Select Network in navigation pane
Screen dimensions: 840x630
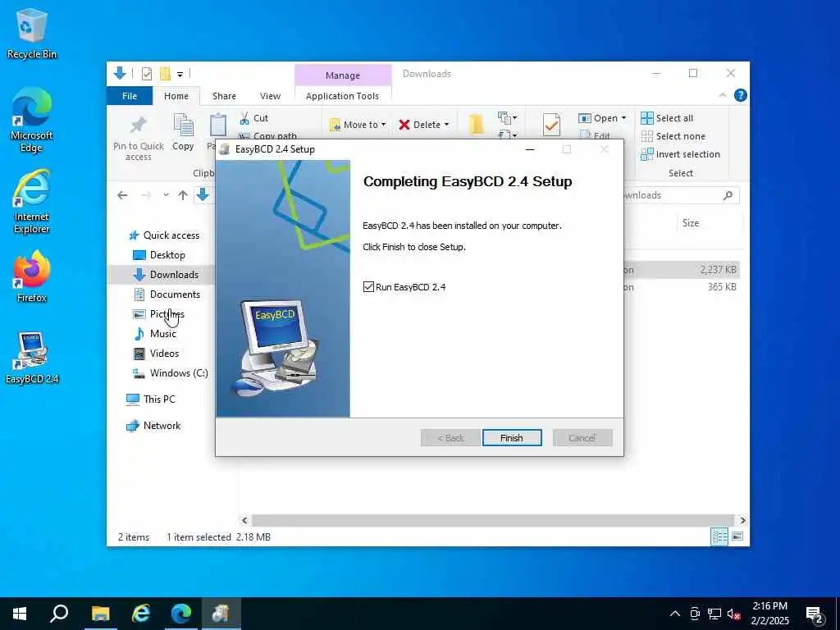(153, 426)
